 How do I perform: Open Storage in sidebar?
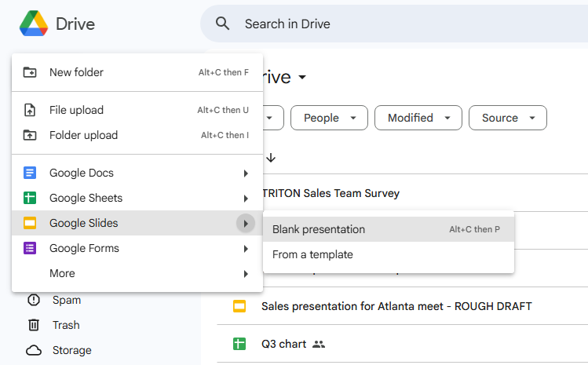coord(72,350)
